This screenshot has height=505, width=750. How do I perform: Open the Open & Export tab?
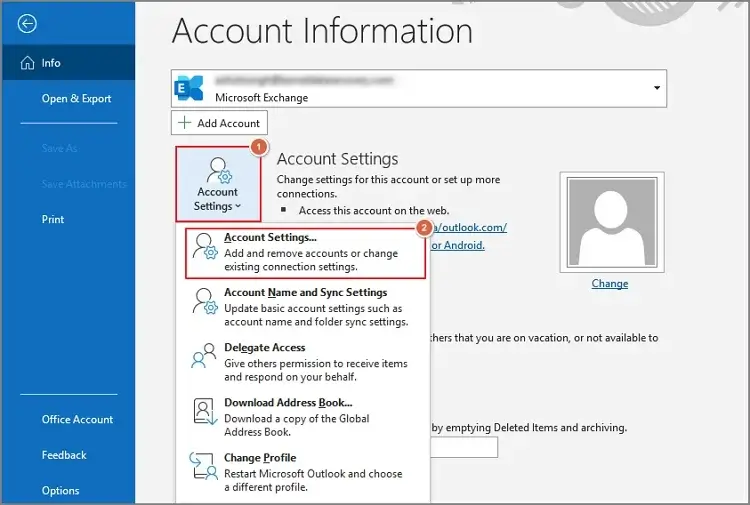point(76,99)
